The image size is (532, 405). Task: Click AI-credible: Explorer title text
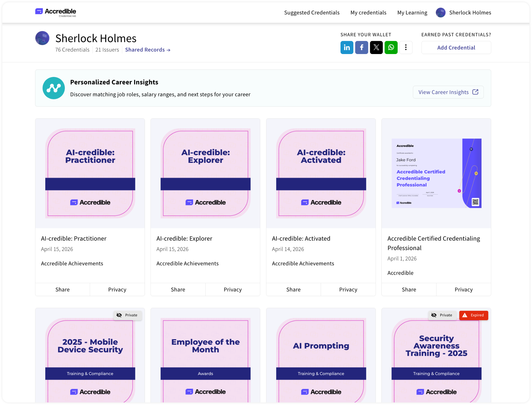tap(184, 239)
